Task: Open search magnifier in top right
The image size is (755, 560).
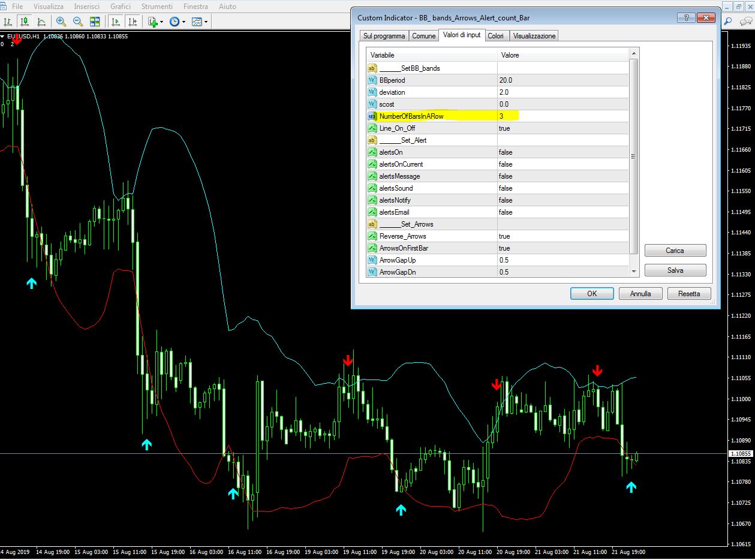Action: tap(728, 22)
